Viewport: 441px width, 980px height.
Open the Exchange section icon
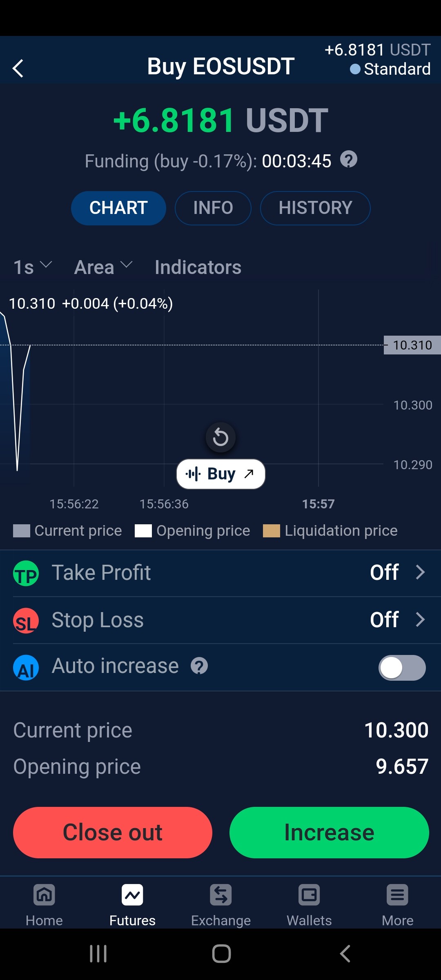tap(221, 895)
